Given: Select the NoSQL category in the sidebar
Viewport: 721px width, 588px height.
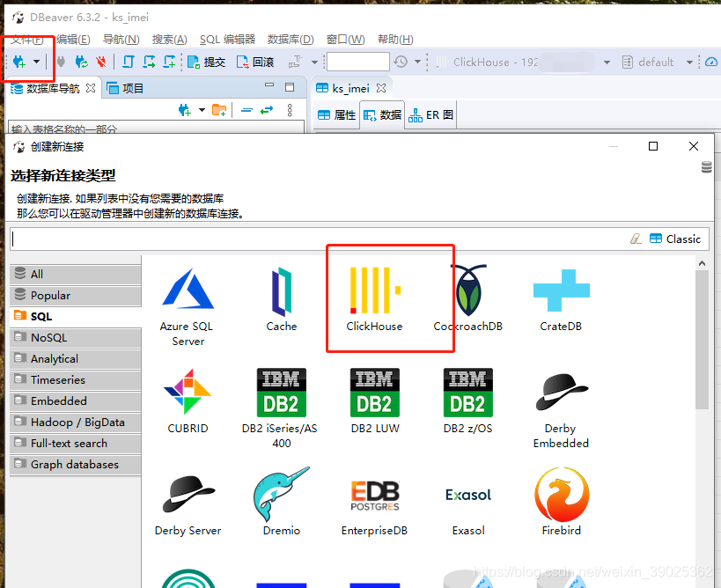Looking at the screenshot, I should [75, 337].
